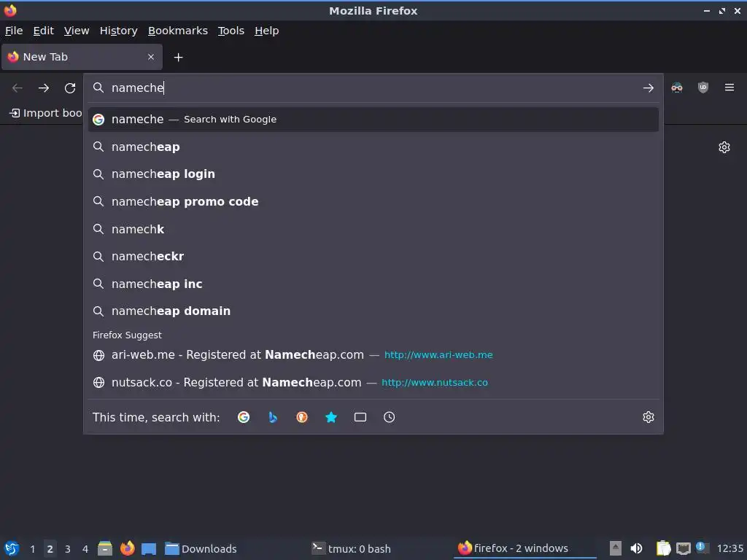Choose the 'namecheap login' suggestion
The width and height of the screenshot is (747, 560).
tap(373, 174)
